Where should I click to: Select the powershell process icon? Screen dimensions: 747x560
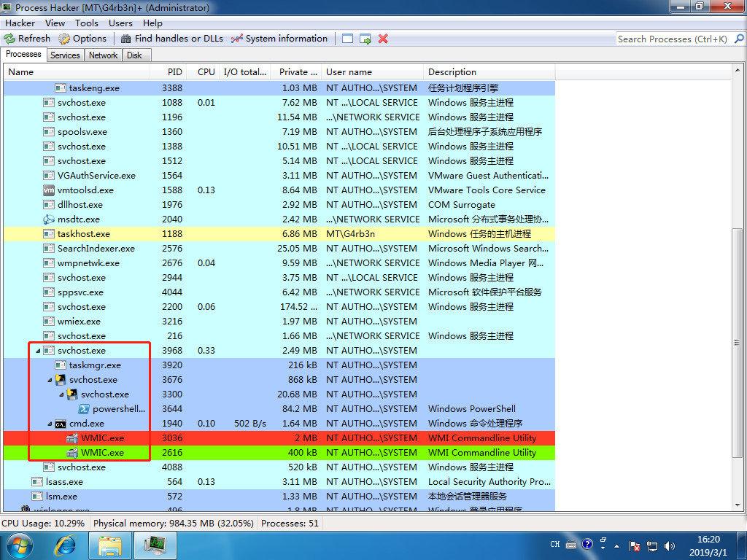pos(84,409)
